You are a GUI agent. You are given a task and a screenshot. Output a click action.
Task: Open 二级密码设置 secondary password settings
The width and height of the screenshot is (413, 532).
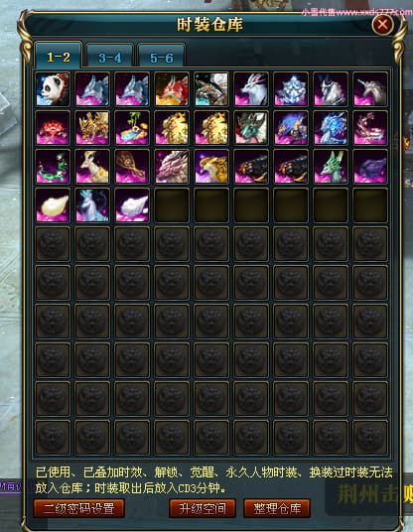78,508
